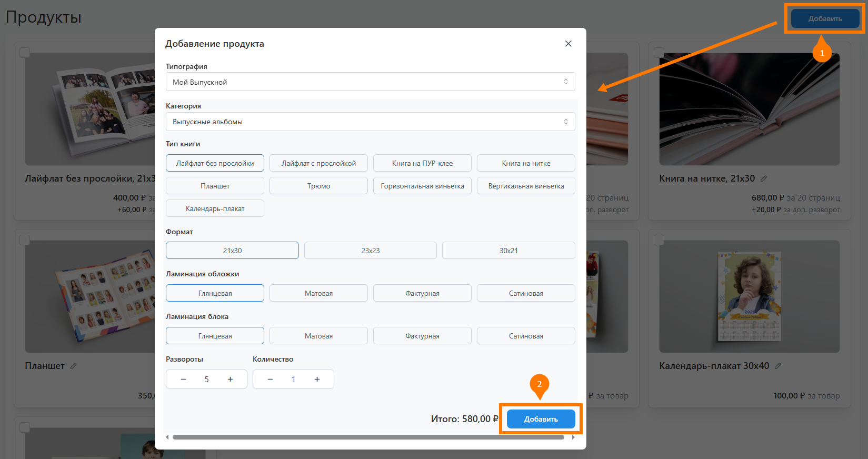This screenshot has width=868, height=459.
Task: Tick checkbox on Лайфлат без прослойки card
Action: [x=24, y=53]
